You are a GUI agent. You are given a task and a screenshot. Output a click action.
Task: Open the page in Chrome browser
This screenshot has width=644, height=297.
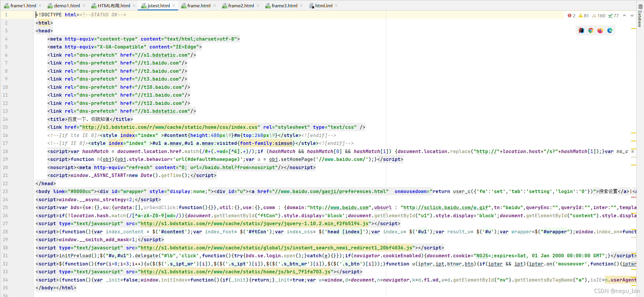(591, 30)
